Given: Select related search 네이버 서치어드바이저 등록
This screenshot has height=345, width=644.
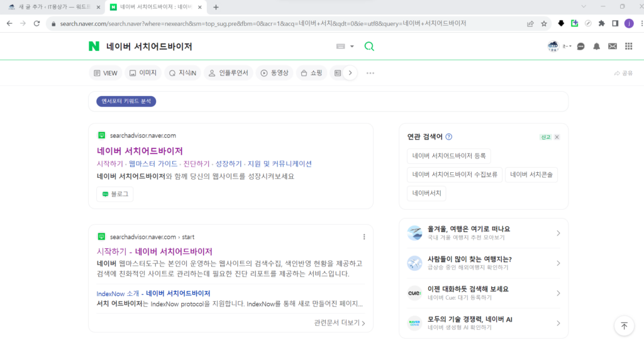Looking at the screenshot, I should coord(449,156).
